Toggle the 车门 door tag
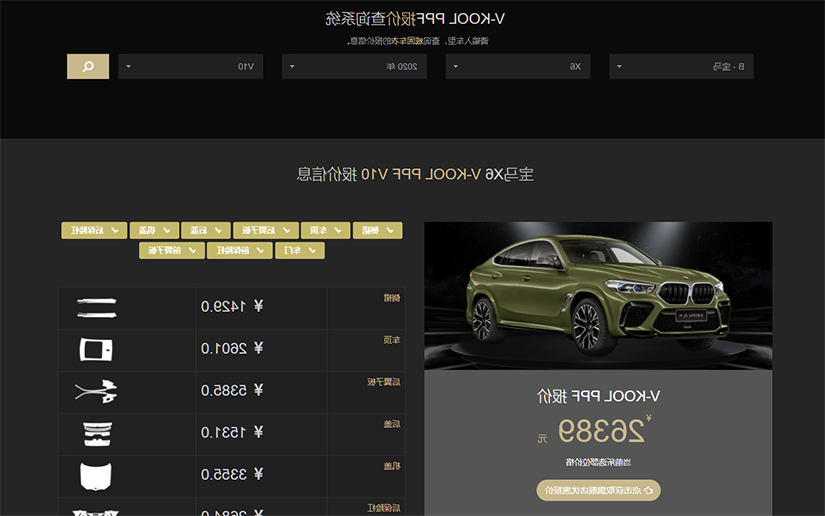Screen dimensions: 825x516 (300, 250)
